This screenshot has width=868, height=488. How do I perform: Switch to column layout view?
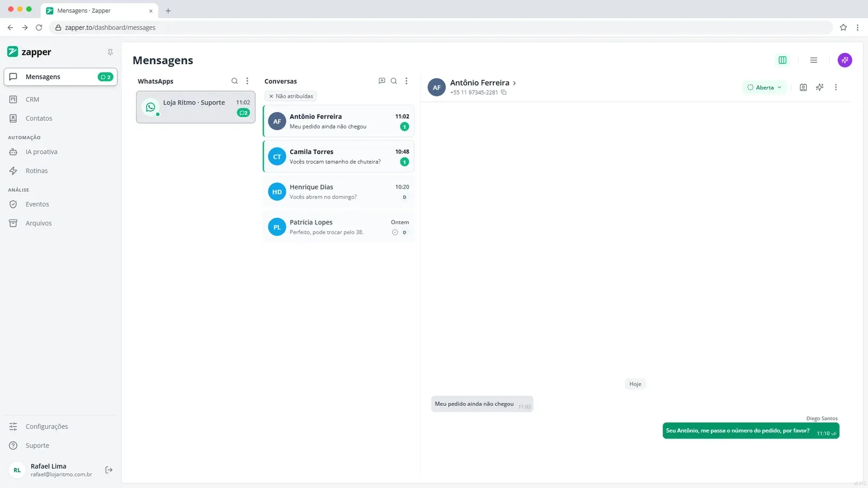coord(782,60)
